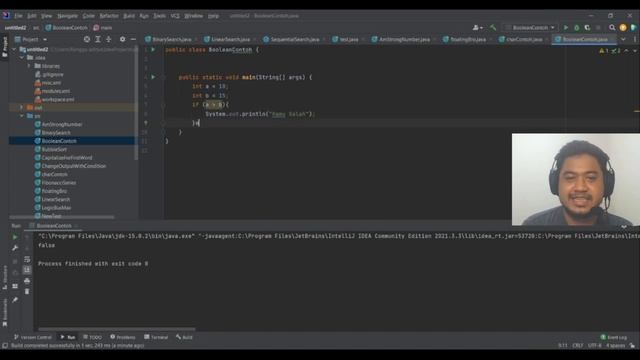
Task: Switch to LinearSearch.java tab
Action: point(229,39)
